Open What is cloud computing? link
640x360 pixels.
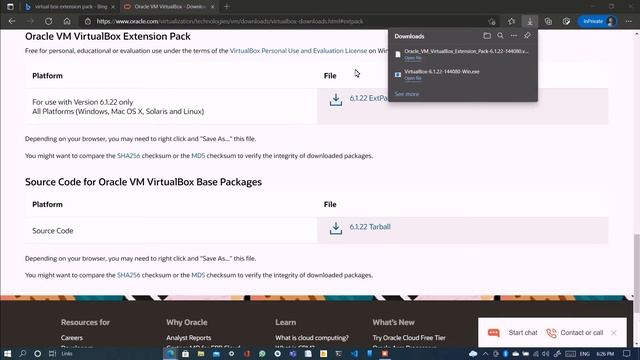pyautogui.click(x=312, y=338)
